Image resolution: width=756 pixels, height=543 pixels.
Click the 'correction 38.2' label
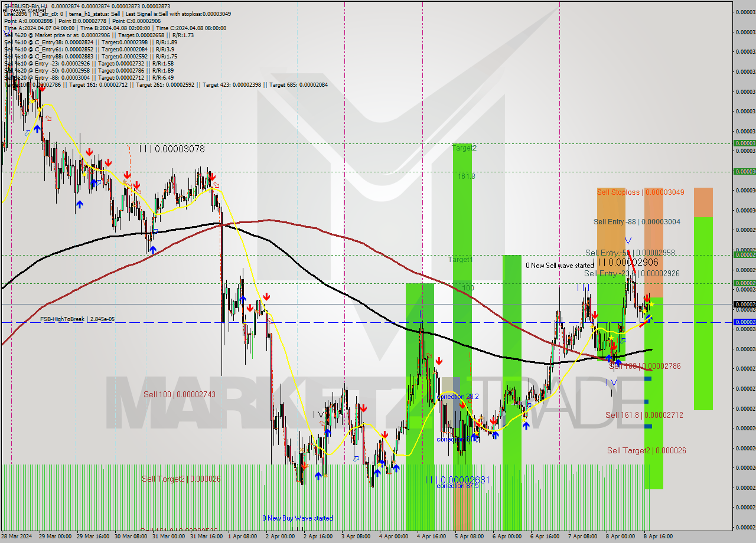click(x=458, y=397)
